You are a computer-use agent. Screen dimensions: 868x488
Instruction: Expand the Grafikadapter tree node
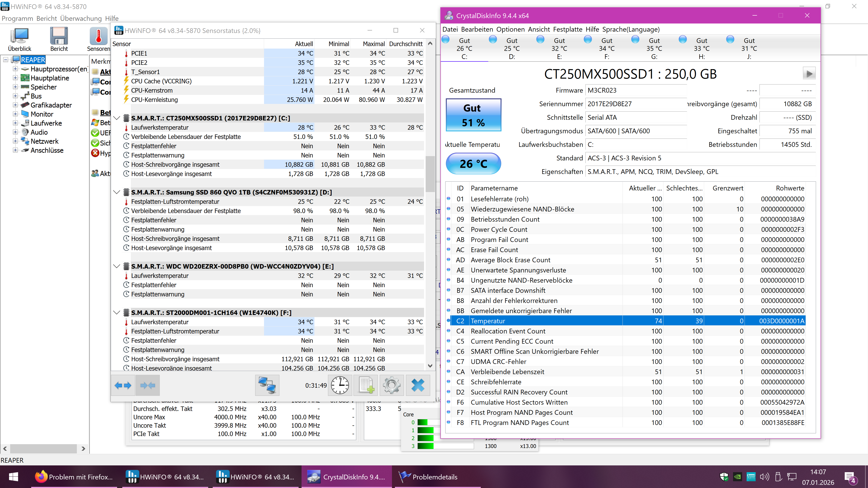click(15, 105)
